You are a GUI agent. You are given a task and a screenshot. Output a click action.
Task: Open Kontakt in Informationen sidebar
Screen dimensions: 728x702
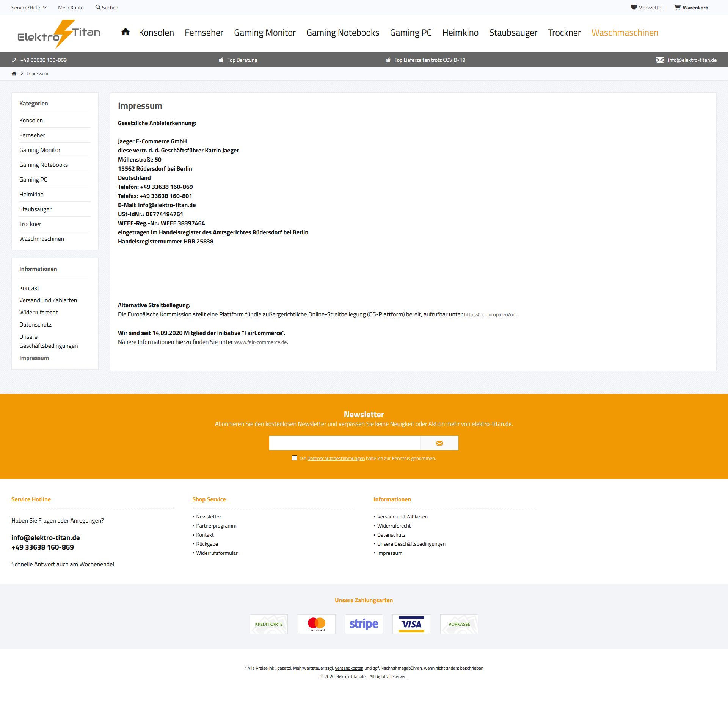pyautogui.click(x=29, y=288)
